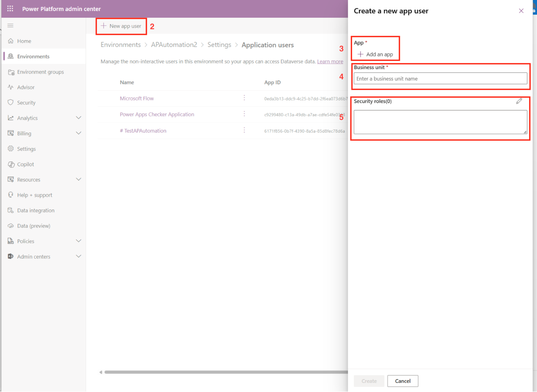
Task: Go to Data integration menu item
Action: coord(36,210)
